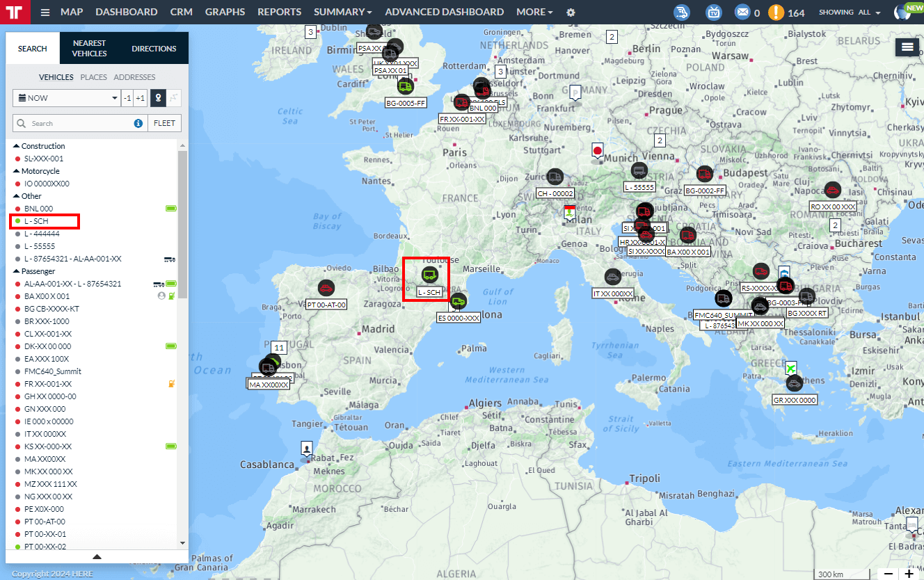Click the blue info icon in the search box
Screen dimensions: 924x580
(x=138, y=123)
